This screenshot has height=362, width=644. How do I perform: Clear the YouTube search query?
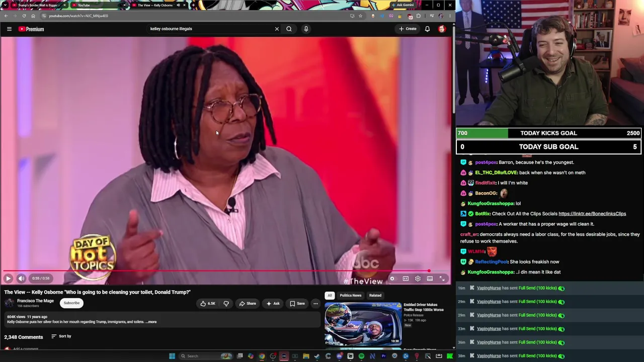click(x=277, y=29)
